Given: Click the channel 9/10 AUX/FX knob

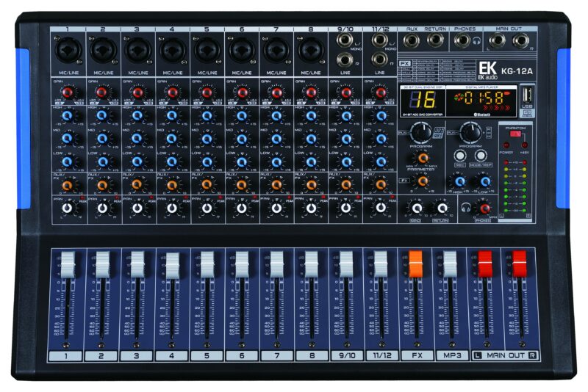Looking at the screenshot, I should click(x=345, y=184).
